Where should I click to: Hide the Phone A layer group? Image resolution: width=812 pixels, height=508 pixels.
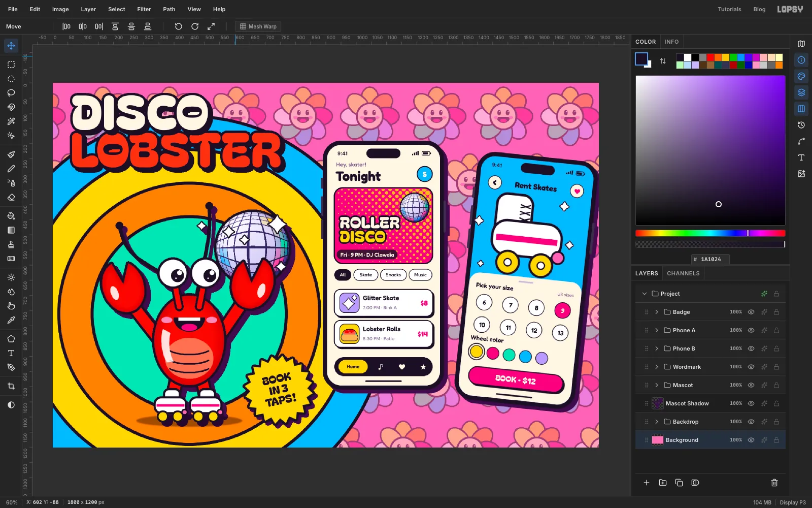tap(751, 330)
